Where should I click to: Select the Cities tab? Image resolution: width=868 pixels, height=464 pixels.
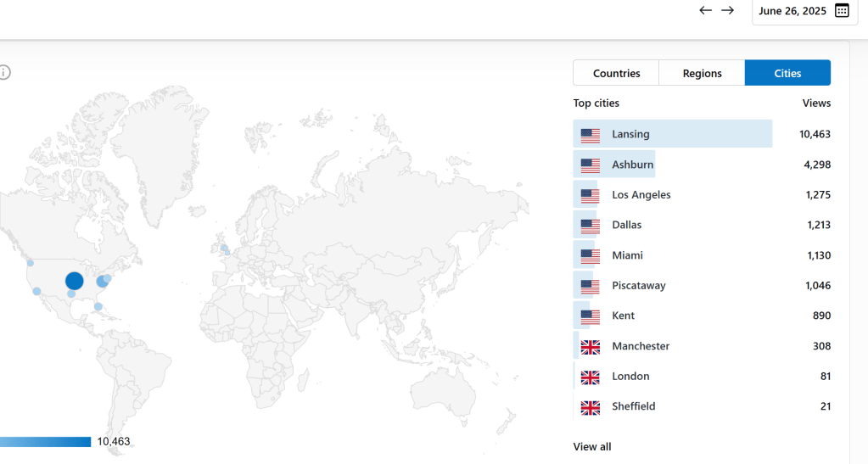pos(787,73)
